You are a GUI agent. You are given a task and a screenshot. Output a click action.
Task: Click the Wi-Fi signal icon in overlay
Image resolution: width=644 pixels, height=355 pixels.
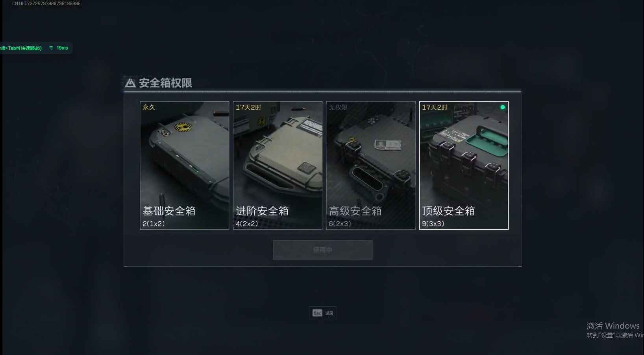(51, 48)
